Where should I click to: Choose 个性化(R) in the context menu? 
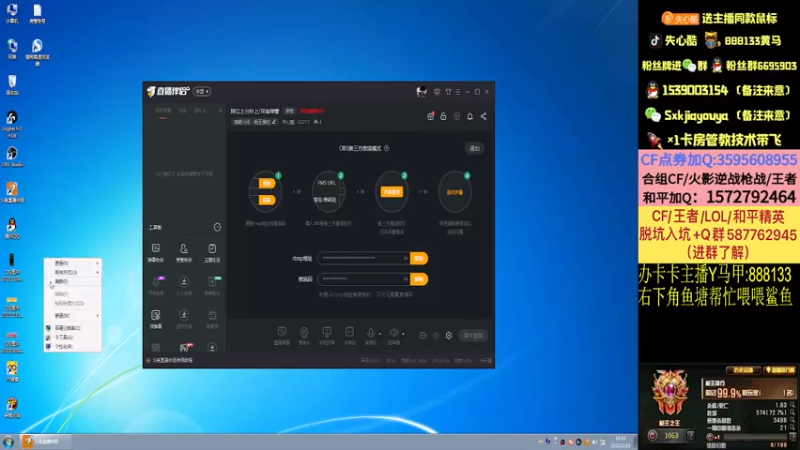click(73, 346)
